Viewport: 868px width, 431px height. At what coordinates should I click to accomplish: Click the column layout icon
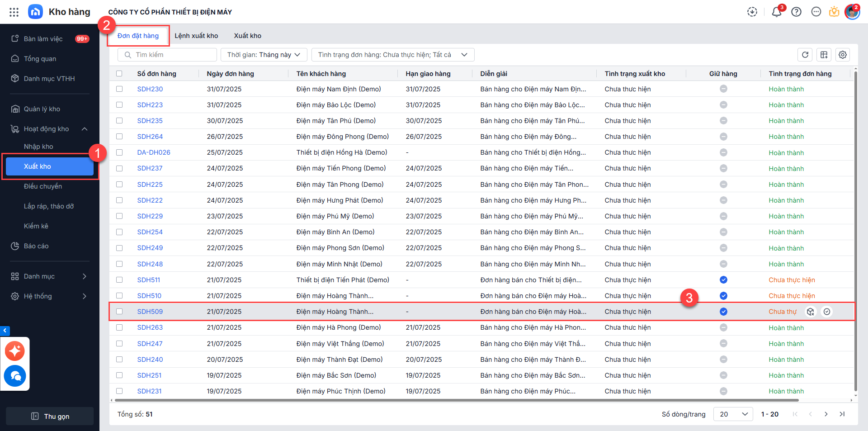(824, 55)
